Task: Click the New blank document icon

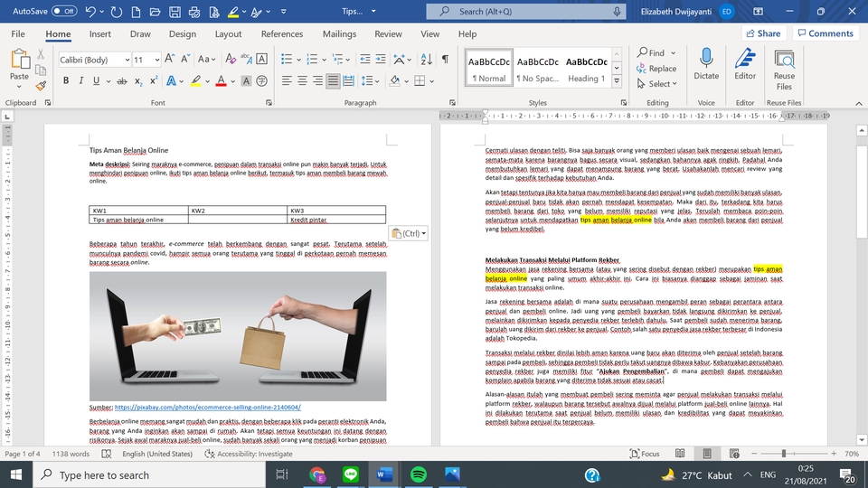Action: [136, 11]
